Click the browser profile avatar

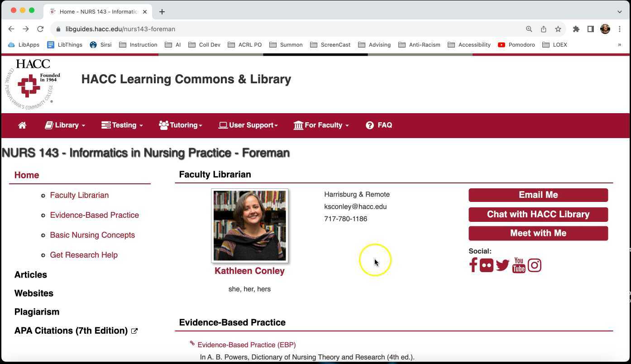tap(605, 29)
